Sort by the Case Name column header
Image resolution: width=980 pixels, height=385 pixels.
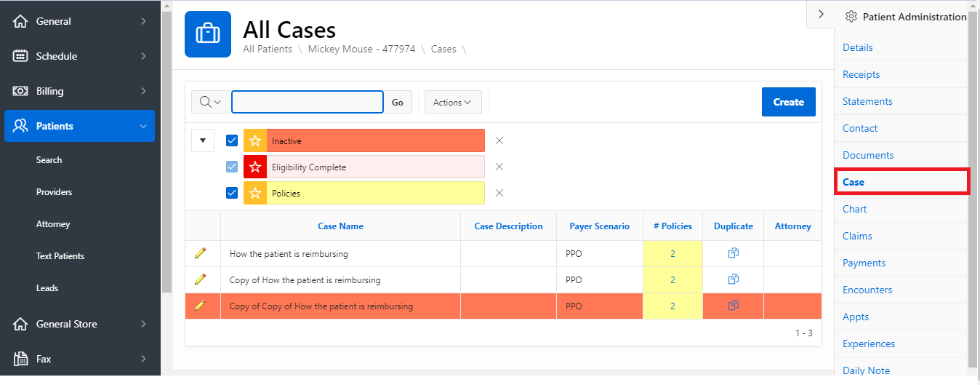point(340,226)
